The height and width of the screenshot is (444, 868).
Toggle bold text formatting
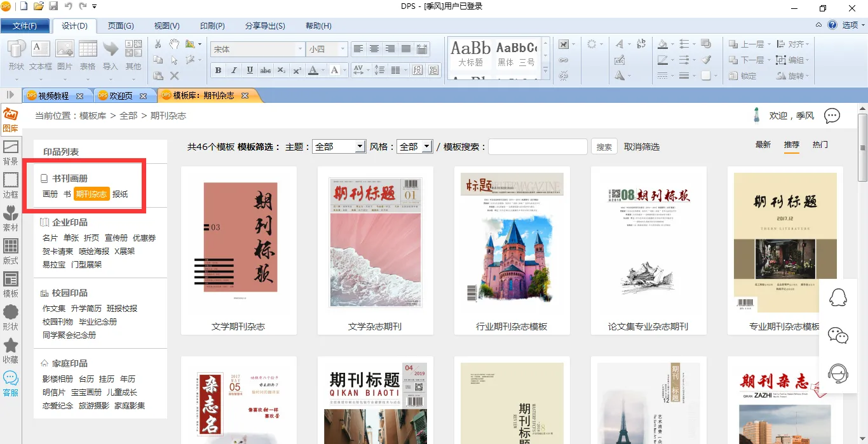click(x=218, y=71)
